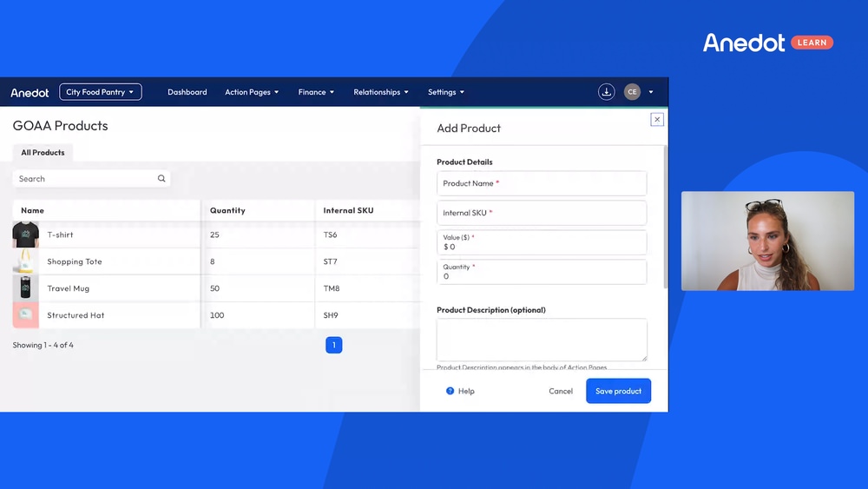Click the Shopping Tote product image
This screenshot has height=489, width=868.
coord(25,261)
